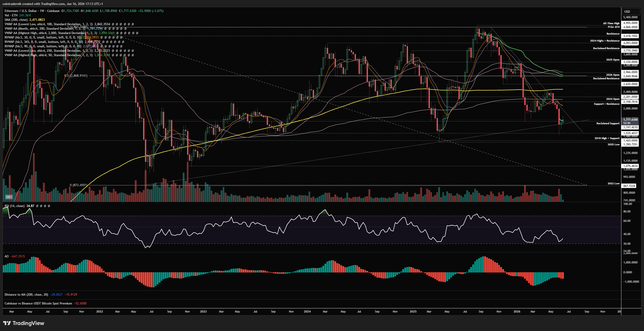Click the 2025 label on the time axis
Image resolution: width=644 pixels, height=331 pixels.
pos(413,311)
